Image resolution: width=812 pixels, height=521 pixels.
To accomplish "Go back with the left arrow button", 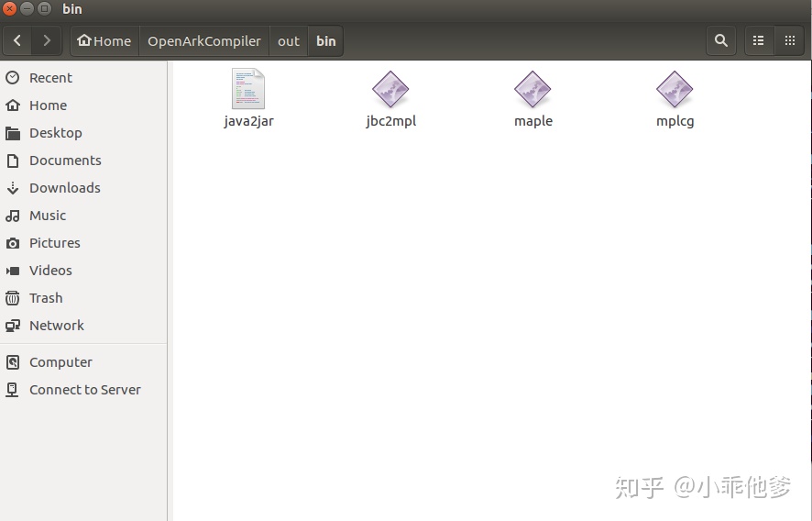I will tap(17, 40).
